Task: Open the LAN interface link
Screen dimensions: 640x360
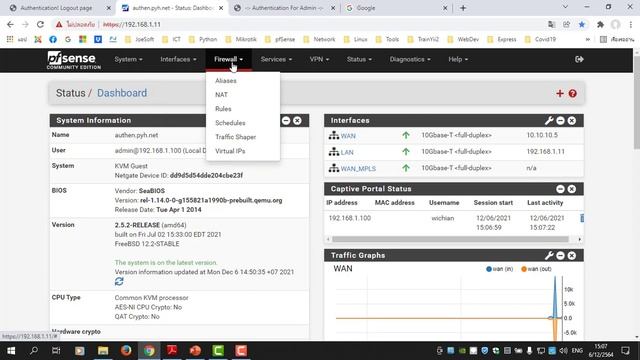Action: [x=347, y=152]
